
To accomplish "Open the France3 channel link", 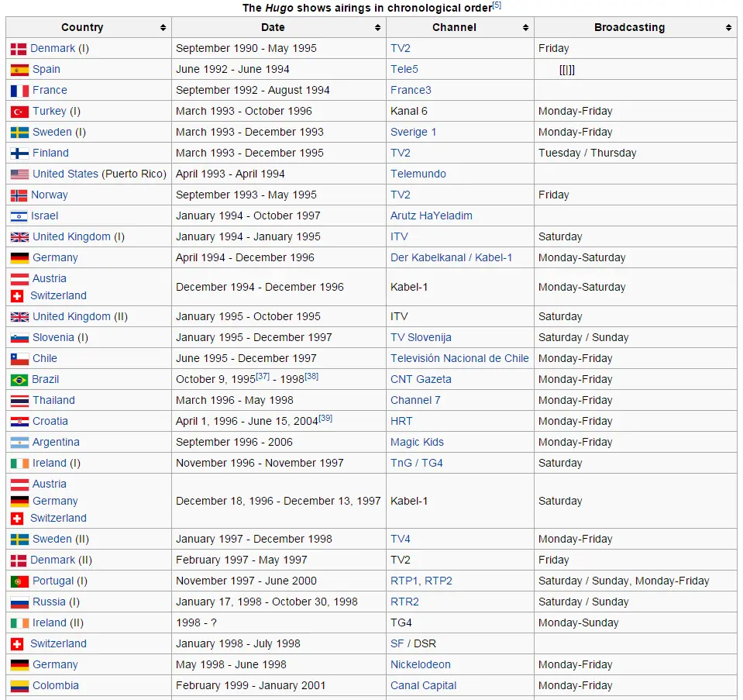I will coord(411,90).
